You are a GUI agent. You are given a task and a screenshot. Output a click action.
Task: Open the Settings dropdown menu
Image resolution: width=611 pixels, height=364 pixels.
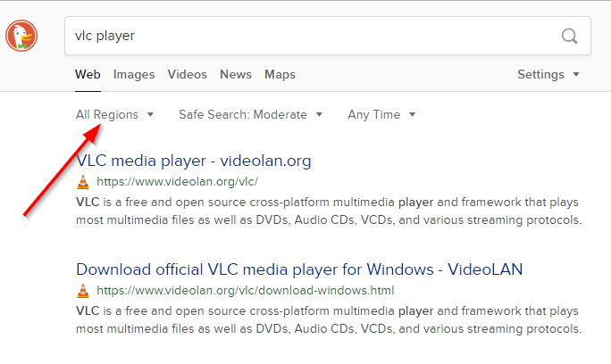click(548, 74)
